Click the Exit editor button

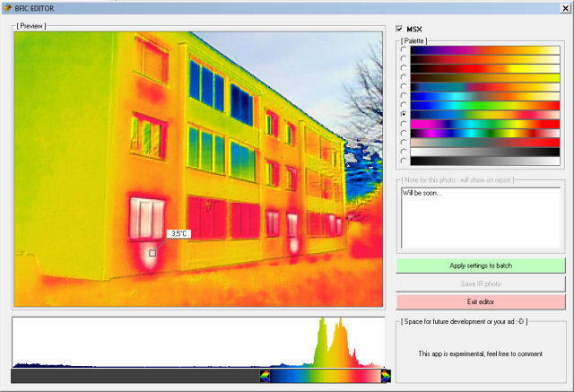481,302
